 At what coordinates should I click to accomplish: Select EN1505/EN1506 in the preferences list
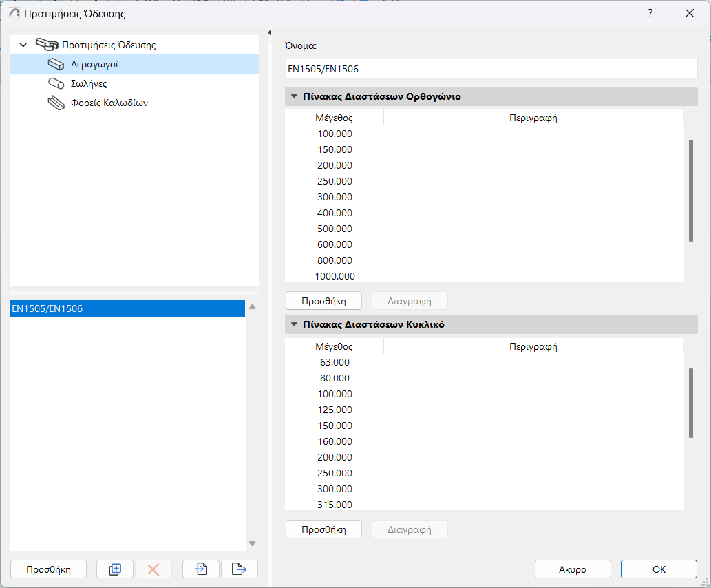(x=127, y=309)
